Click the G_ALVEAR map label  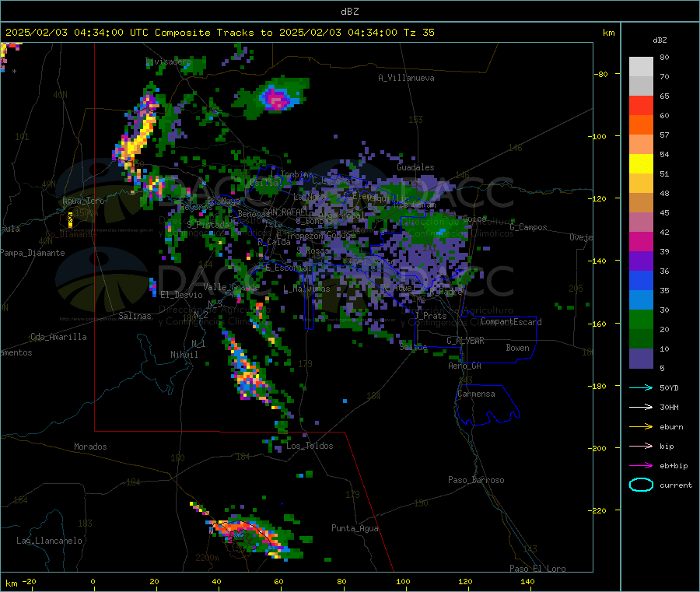(x=466, y=341)
